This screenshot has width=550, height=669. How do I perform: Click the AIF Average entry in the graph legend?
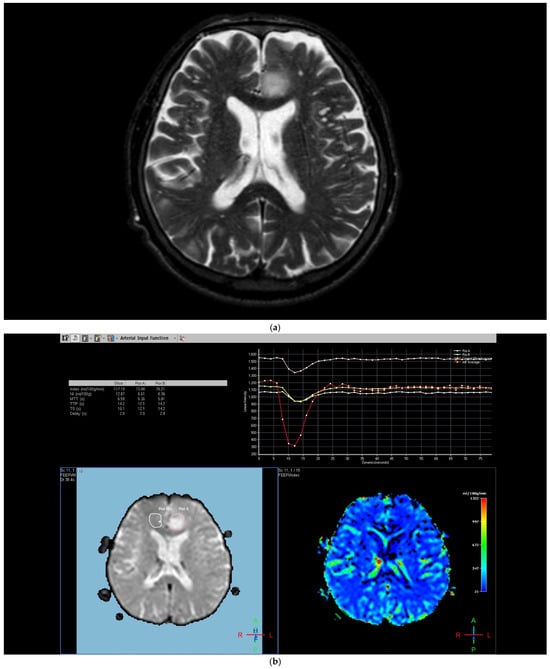point(468,362)
